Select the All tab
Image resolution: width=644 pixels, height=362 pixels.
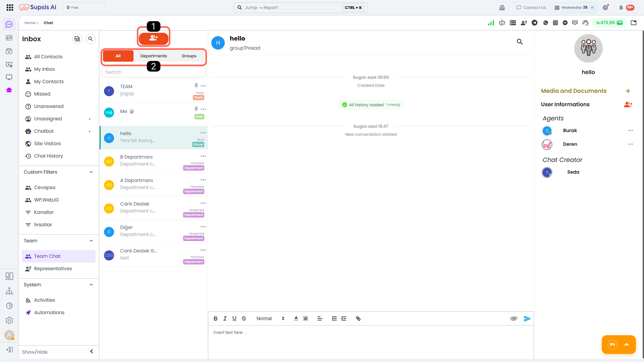118,56
